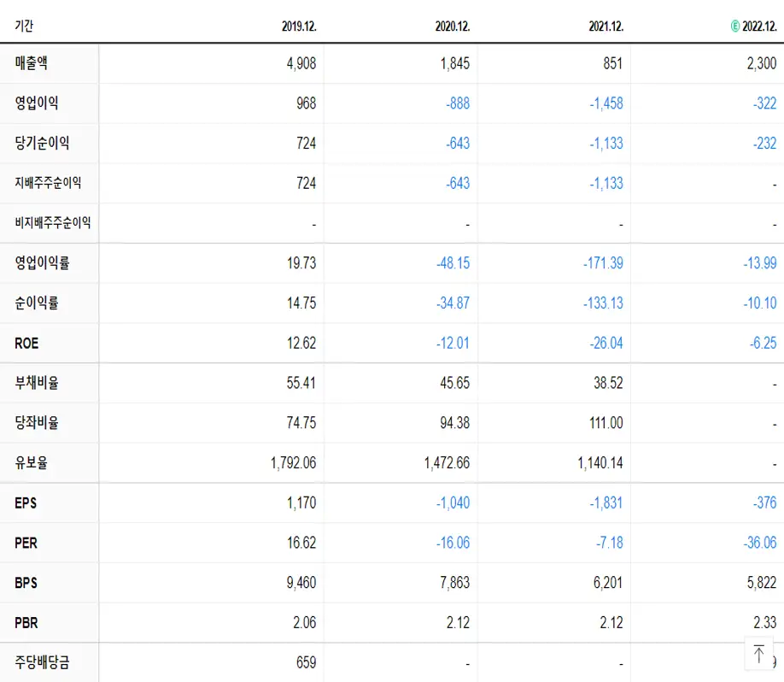Screen dimensions: 784x682
Task: Click the 4,908 revenue value for 2019
Action: [301, 63]
